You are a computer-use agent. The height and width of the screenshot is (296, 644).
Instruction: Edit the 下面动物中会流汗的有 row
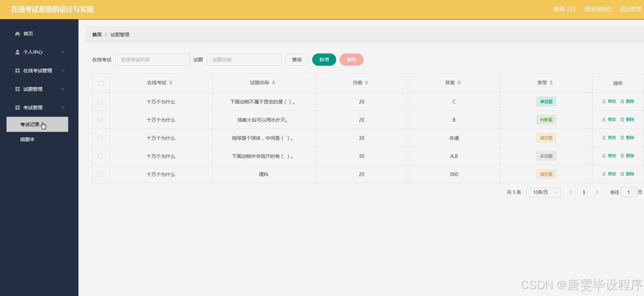(609, 156)
